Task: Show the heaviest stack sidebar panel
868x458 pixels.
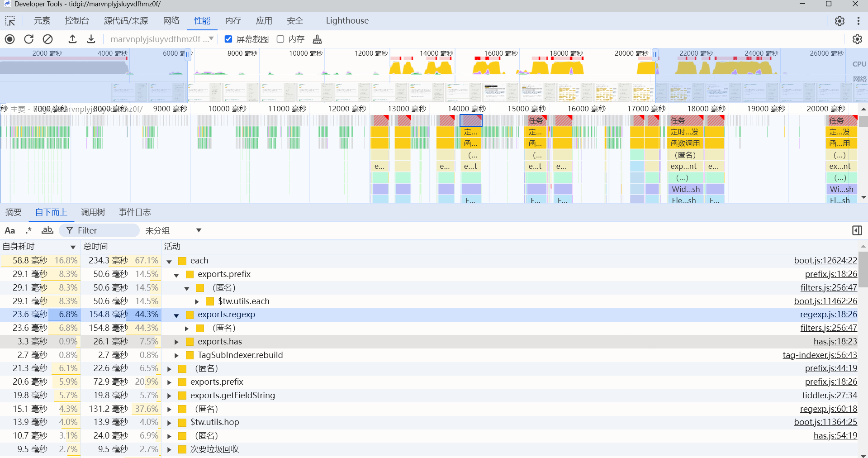Action: [857, 230]
